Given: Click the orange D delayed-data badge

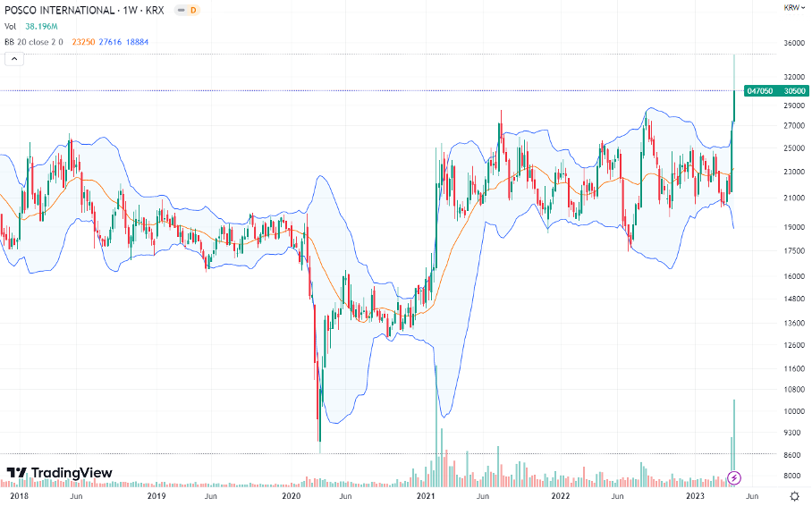Looking at the screenshot, I should 195,10.
